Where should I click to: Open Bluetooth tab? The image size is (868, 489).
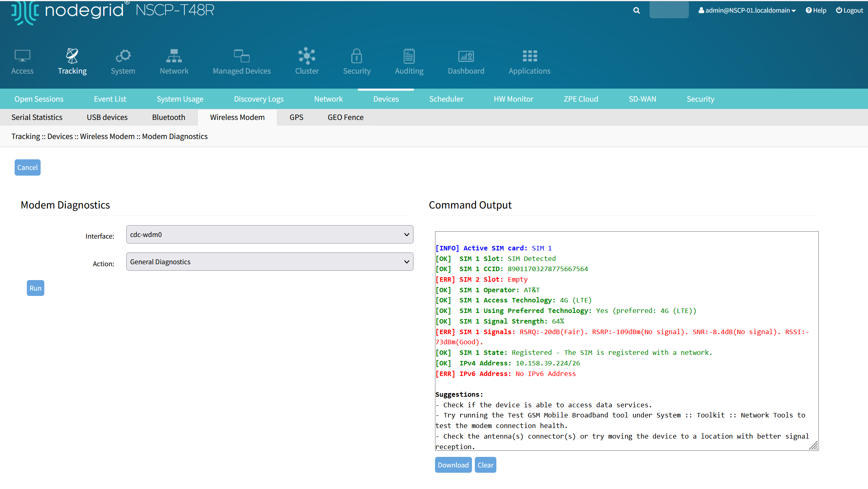point(169,117)
